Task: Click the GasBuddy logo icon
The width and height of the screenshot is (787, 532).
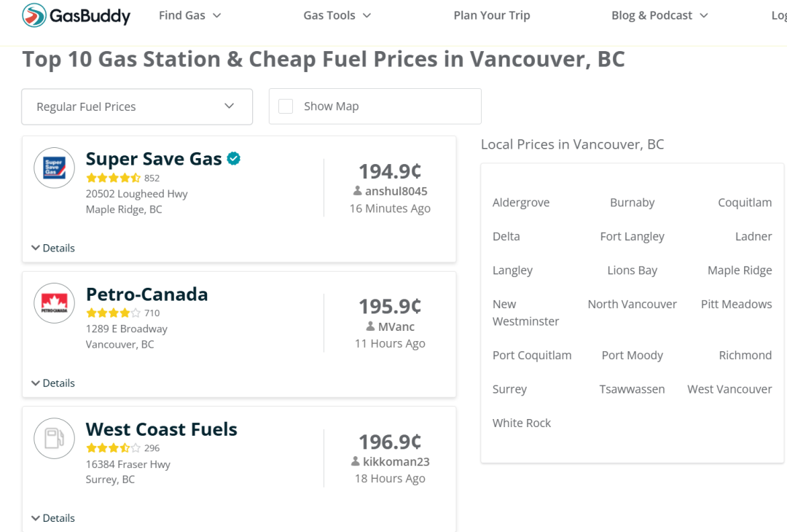Action: click(x=34, y=15)
